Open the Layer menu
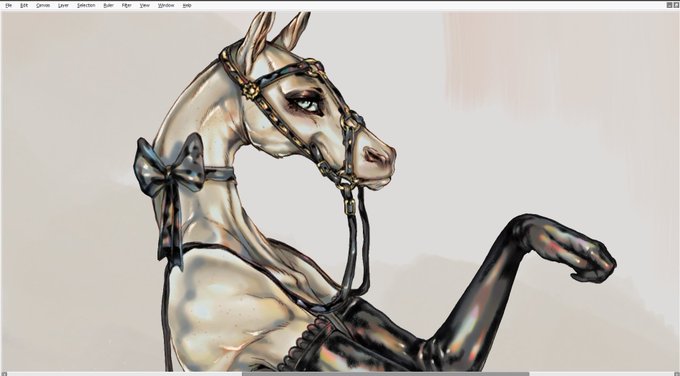 click(63, 5)
